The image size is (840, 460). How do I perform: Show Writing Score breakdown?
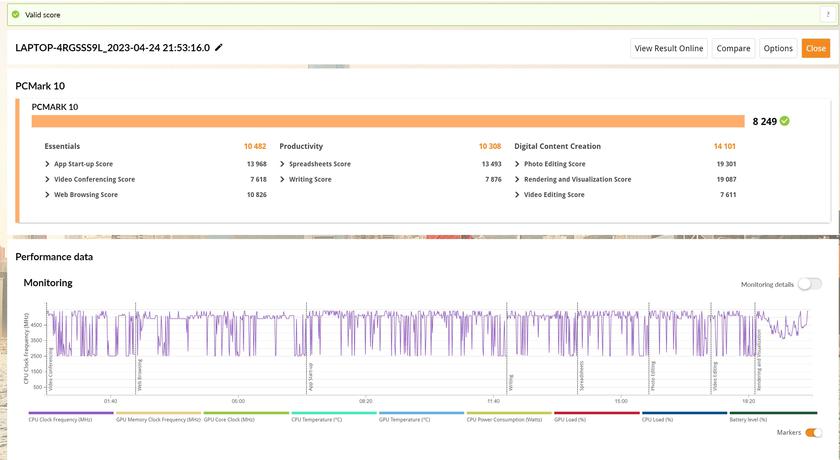coord(282,179)
